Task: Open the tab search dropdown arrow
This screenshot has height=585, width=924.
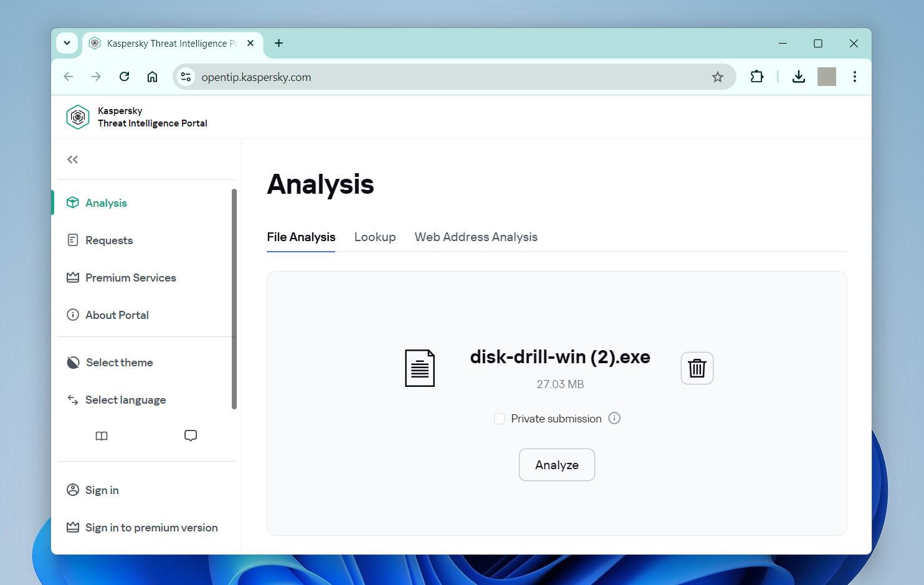Action: 67,43
